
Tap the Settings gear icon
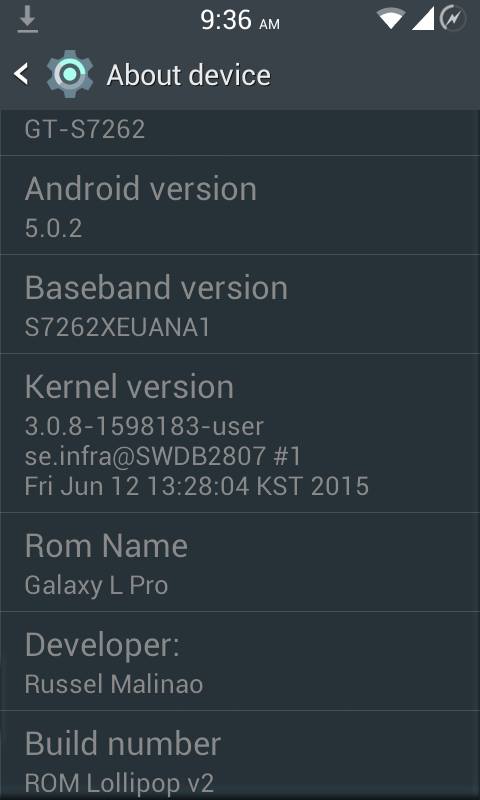tap(69, 74)
